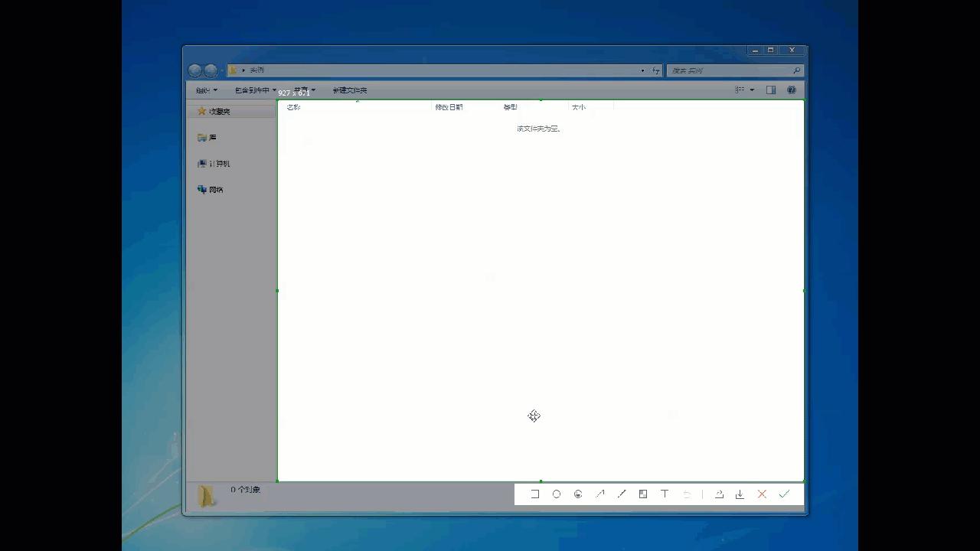Click the 927 x 671 selection size label
980x551 pixels.
point(294,93)
